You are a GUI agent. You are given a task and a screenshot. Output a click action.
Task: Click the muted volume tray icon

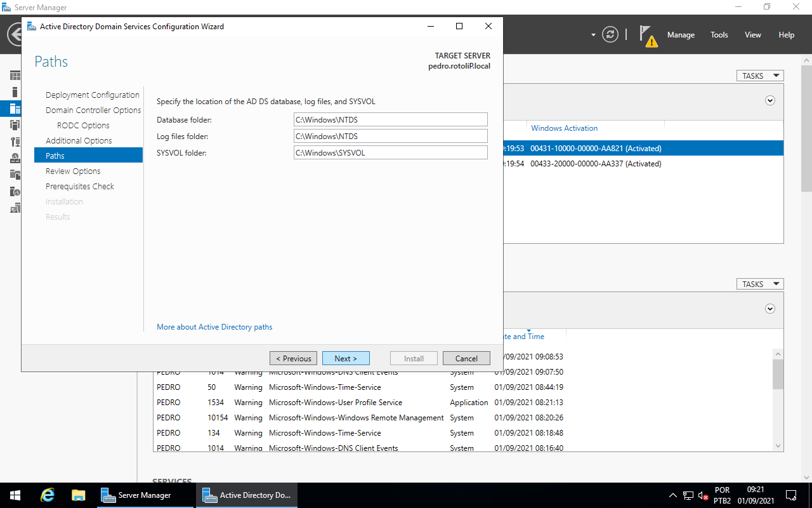[x=703, y=495]
